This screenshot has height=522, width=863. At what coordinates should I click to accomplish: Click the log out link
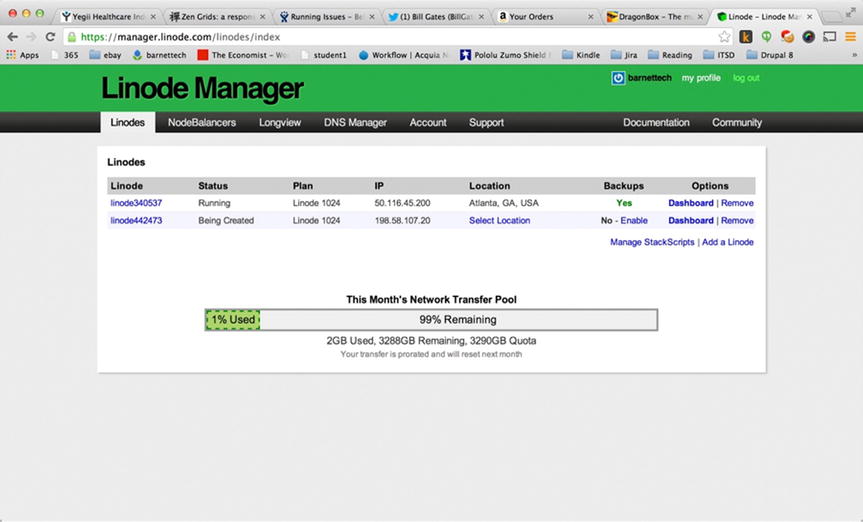coord(746,78)
